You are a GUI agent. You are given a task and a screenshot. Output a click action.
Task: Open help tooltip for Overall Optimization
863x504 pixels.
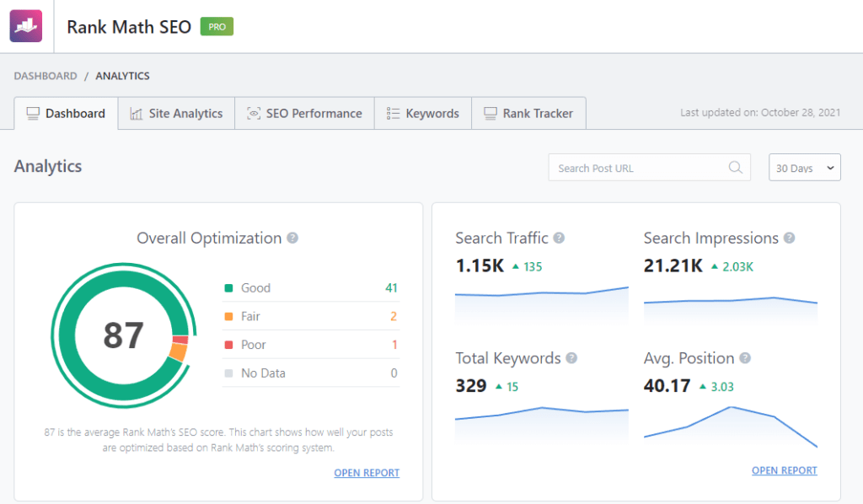coord(292,238)
